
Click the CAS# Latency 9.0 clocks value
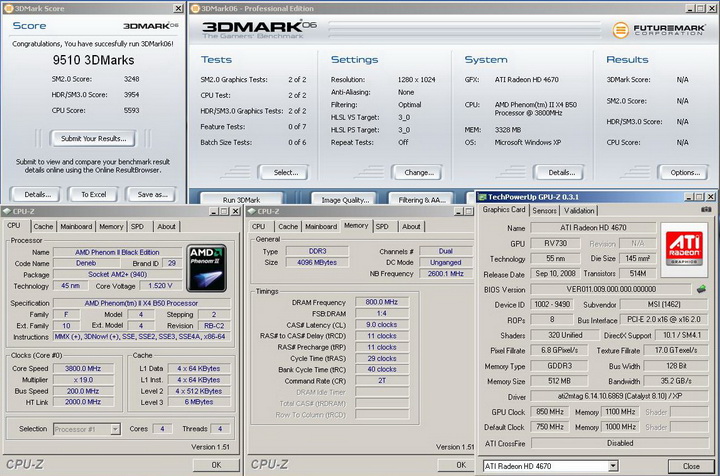point(382,325)
